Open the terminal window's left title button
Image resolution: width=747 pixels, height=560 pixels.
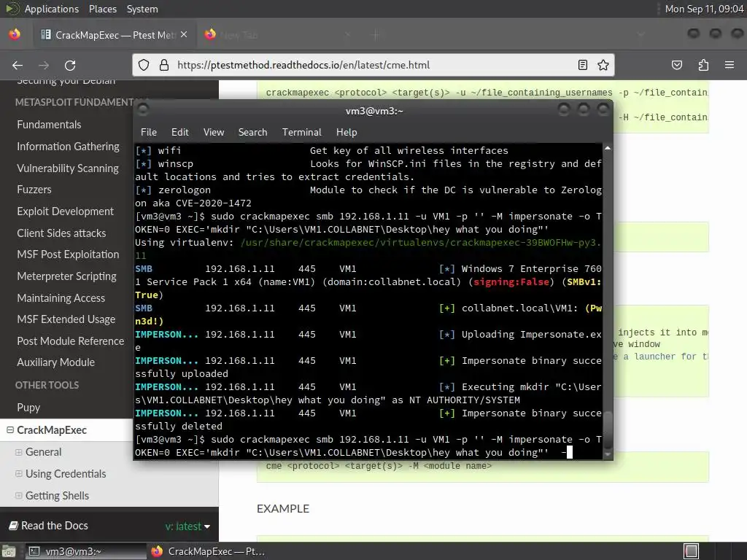point(143,110)
